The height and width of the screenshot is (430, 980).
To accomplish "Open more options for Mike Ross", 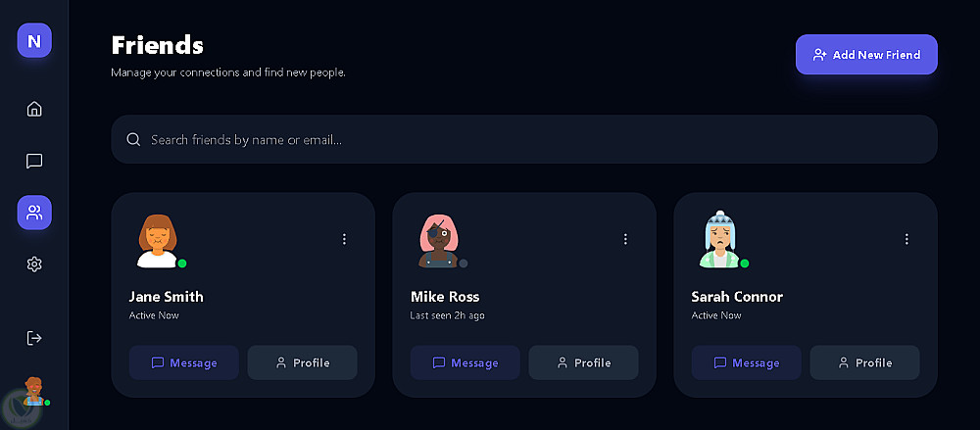I will pos(625,239).
